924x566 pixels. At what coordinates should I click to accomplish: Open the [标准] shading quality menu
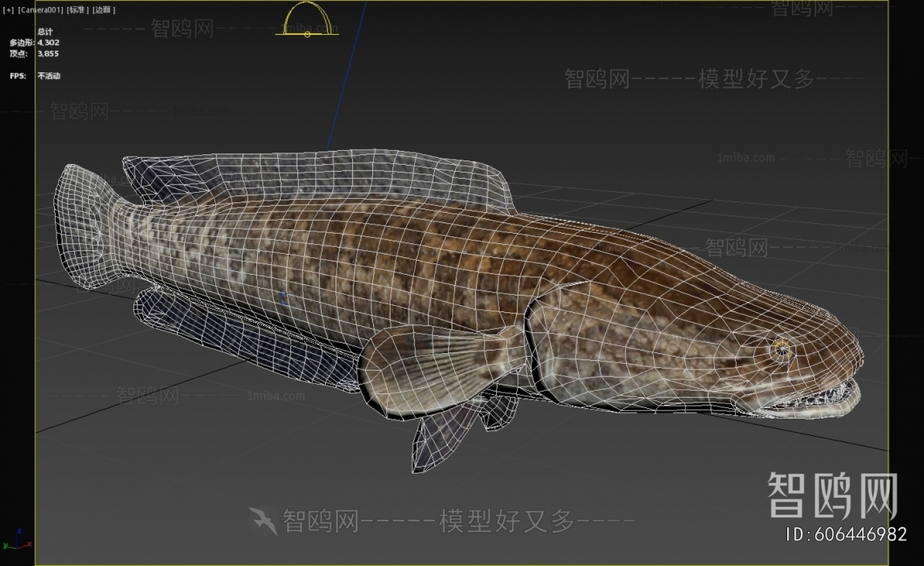78,10
